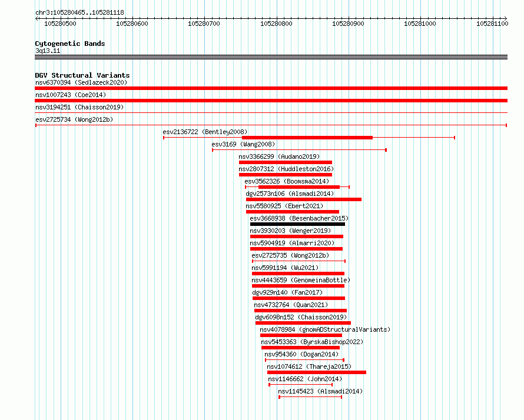Image resolution: width=524 pixels, height=420 pixels.
Task: Click the Cytogenetic Bands track title
Action: pyautogui.click(x=70, y=44)
